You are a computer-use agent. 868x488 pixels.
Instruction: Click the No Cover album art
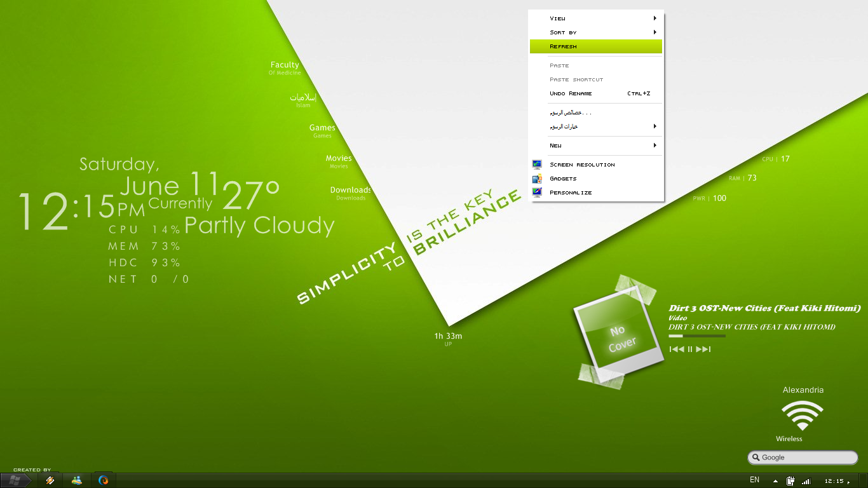point(620,334)
